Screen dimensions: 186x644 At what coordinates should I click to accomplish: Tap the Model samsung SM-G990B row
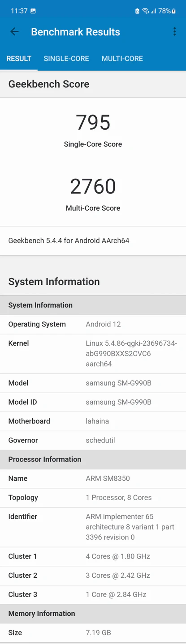click(x=93, y=383)
